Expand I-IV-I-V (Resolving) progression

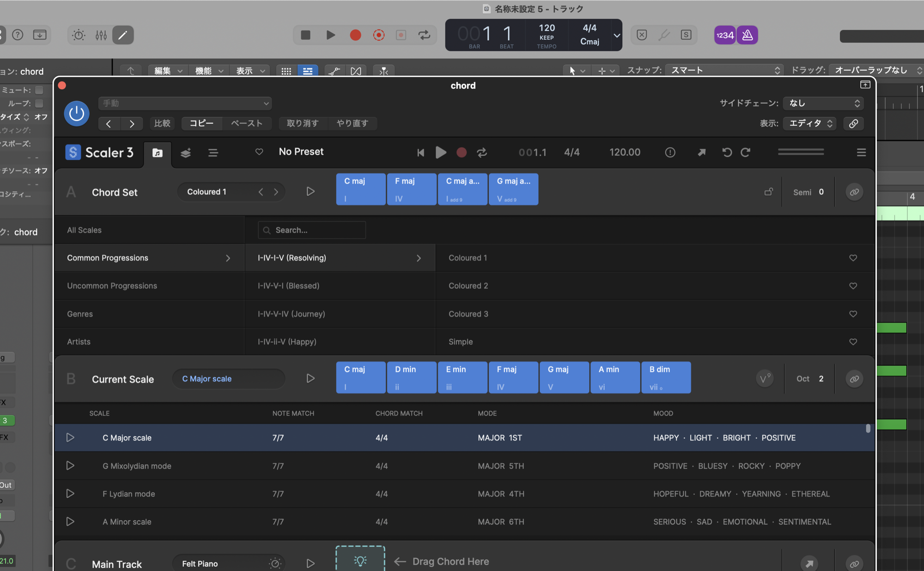(x=340, y=258)
